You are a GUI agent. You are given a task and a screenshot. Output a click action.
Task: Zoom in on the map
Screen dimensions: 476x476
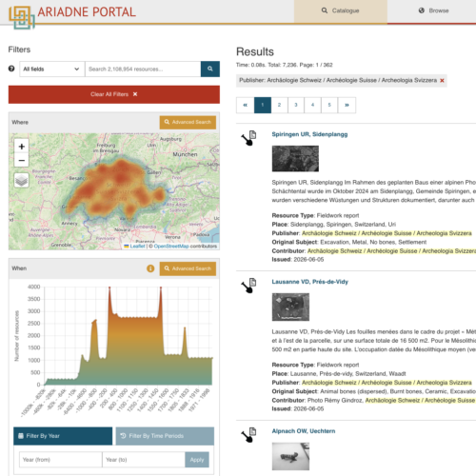click(22, 147)
